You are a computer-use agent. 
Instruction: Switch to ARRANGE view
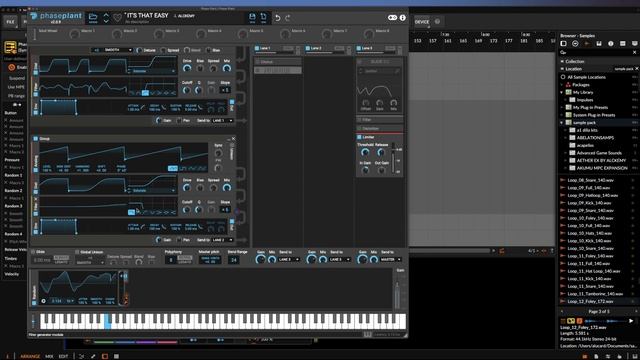30,356
